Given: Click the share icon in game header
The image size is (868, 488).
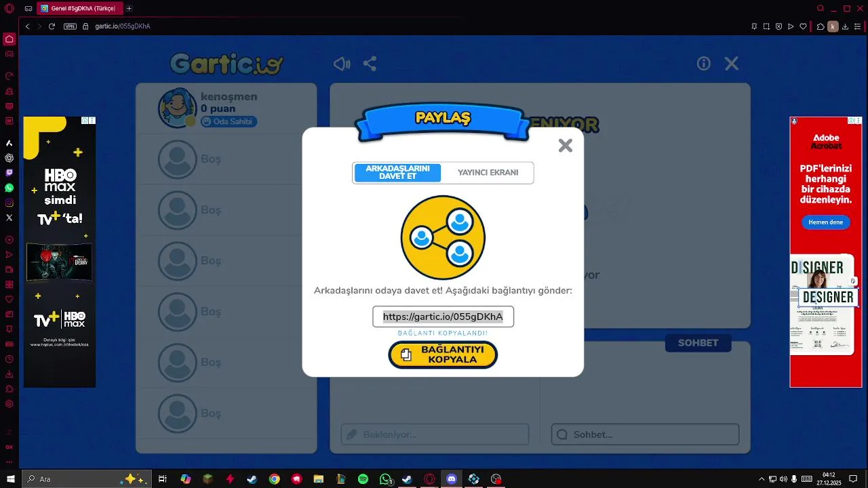Looking at the screenshot, I should [x=370, y=64].
